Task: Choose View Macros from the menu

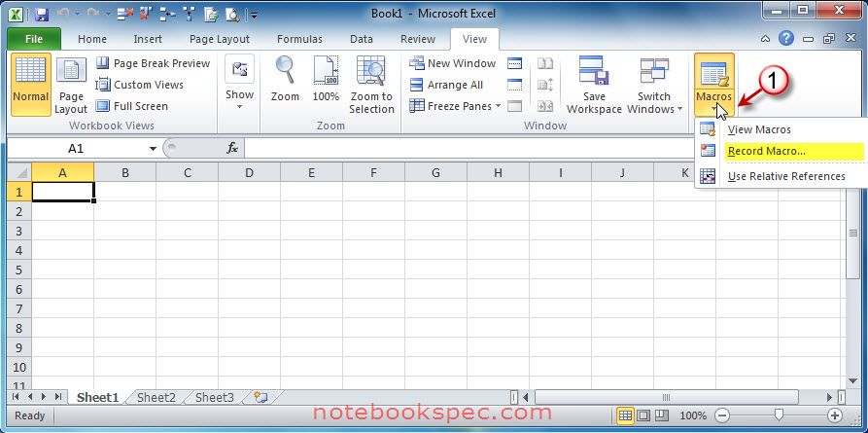Action: (x=759, y=129)
